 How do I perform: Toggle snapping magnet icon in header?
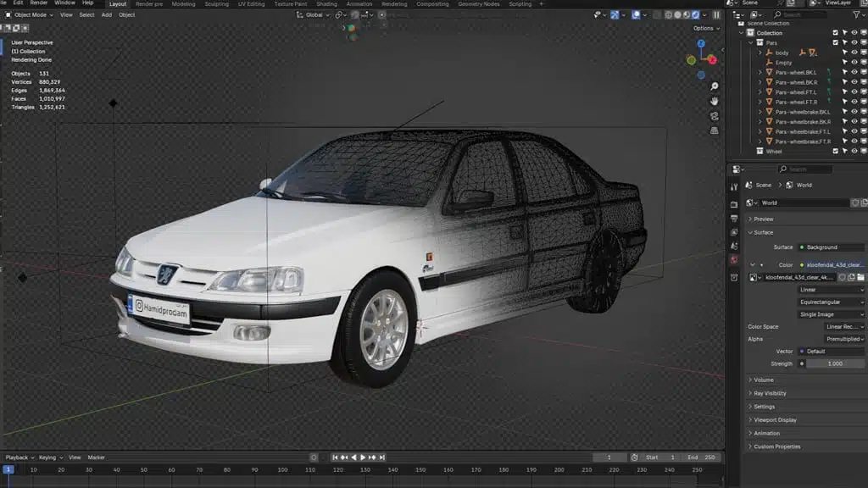pyautogui.click(x=355, y=15)
